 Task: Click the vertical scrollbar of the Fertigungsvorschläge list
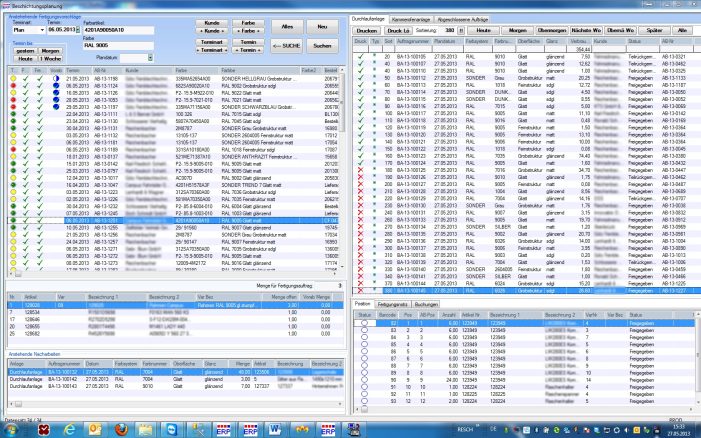(342, 170)
